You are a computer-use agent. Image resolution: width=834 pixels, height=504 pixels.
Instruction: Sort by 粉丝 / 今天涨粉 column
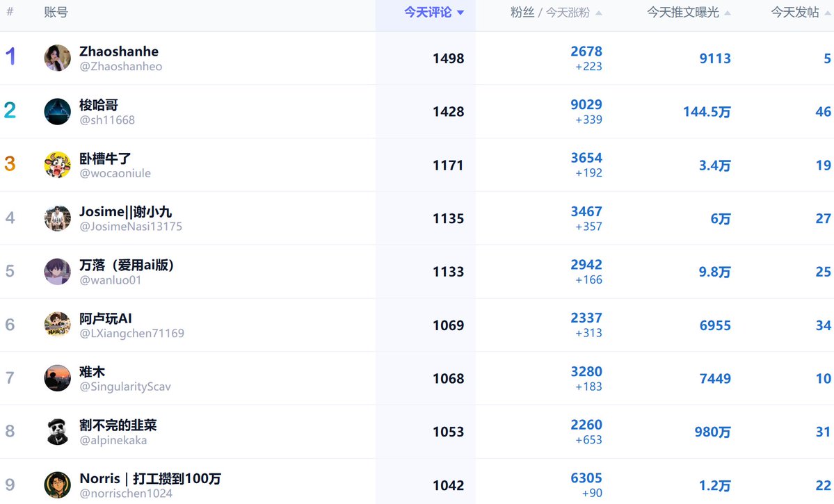pyautogui.click(x=556, y=13)
